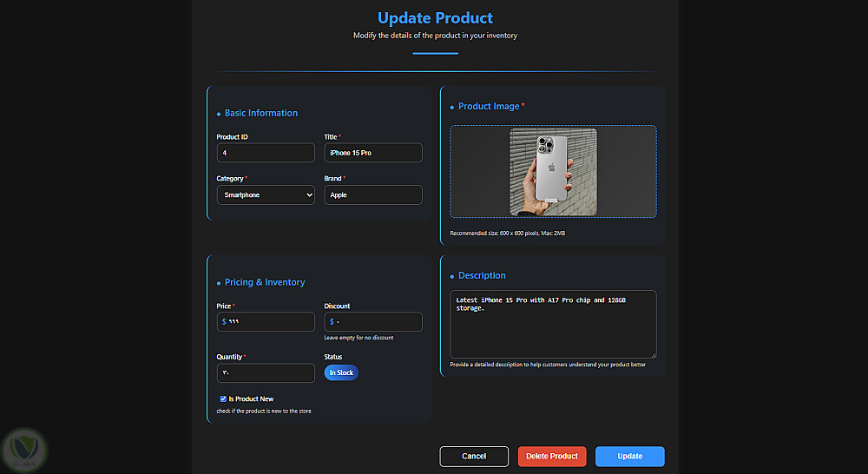Screen dimensions: 868x474
Task: Click the dollar sign in the Discount field
Action: point(332,322)
